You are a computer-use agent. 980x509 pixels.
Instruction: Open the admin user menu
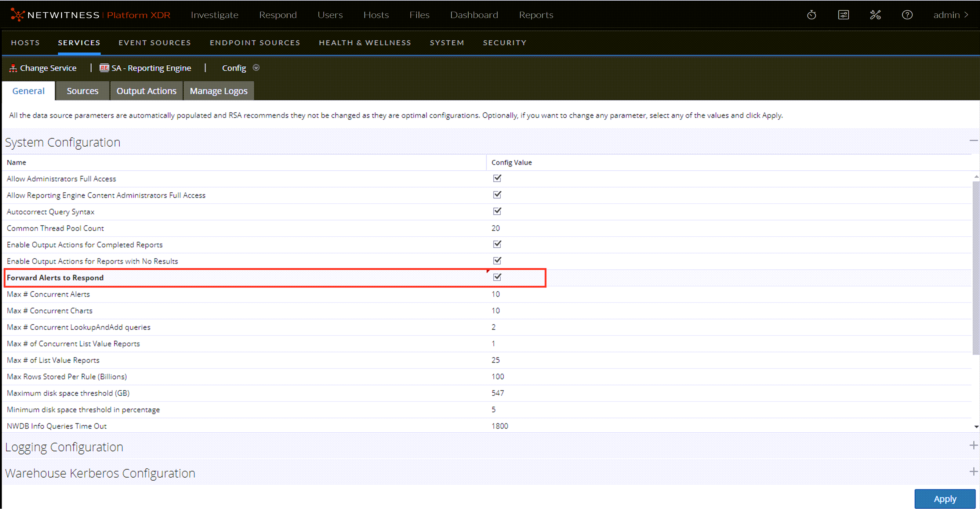click(950, 15)
